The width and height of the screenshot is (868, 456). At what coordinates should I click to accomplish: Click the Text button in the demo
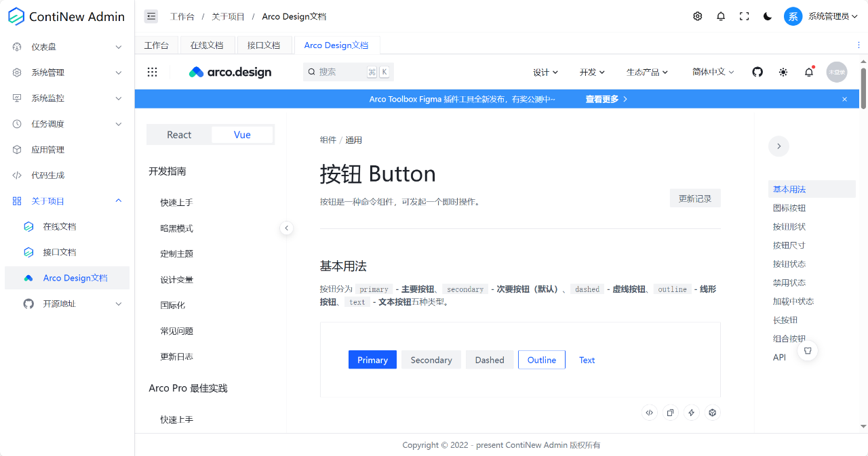click(x=587, y=360)
